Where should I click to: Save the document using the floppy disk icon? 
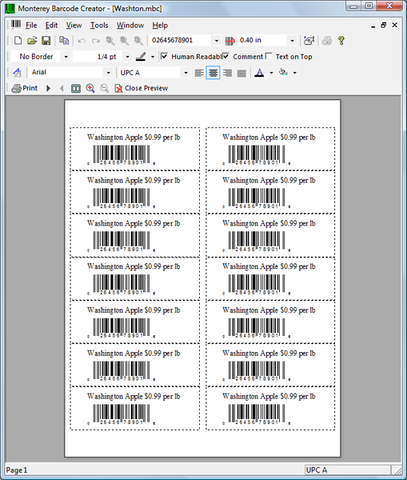point(46,41)
